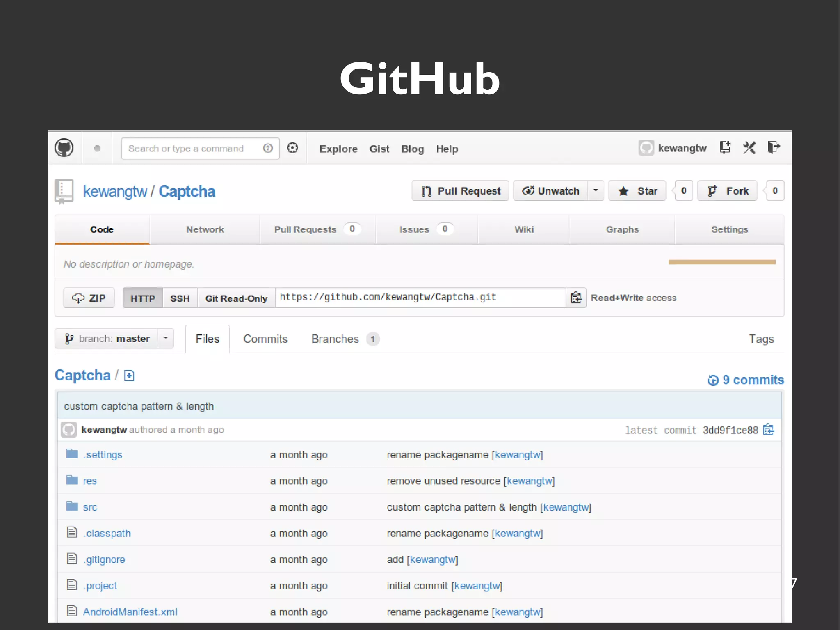The image size is (840, 630).
Task: Open the Tags subtab
Action: (761, 339)
